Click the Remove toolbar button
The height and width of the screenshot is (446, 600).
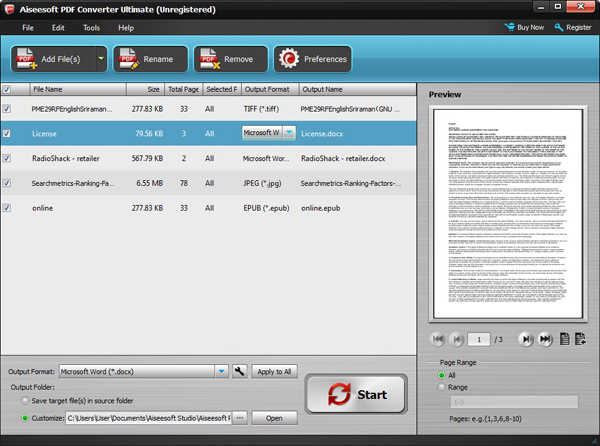click(x=231, y=59)
